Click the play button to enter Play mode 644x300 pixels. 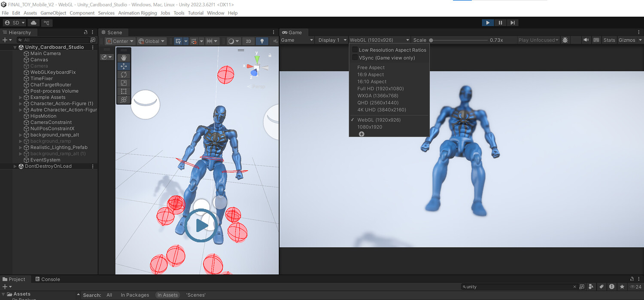click(488, 23)
